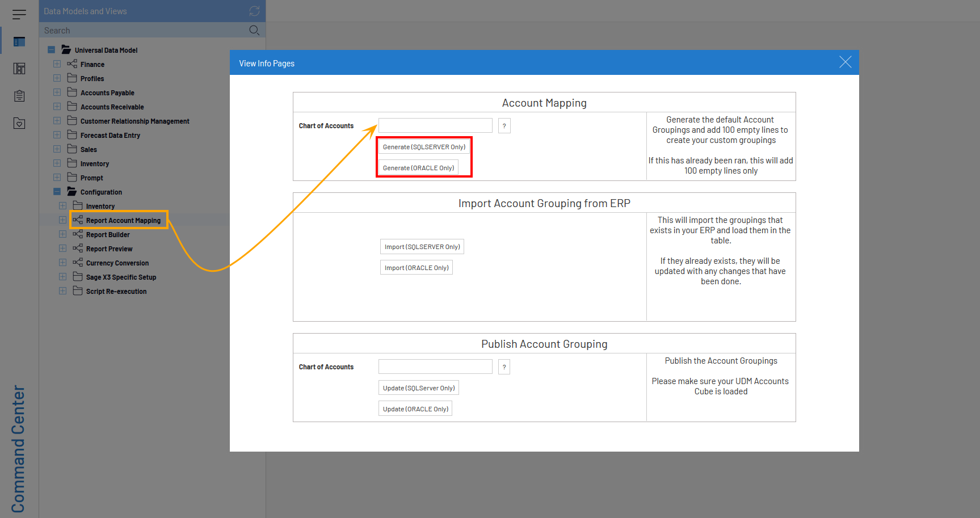Image resolution: width=980 pixels, height=518 pixels.
Task: Expand the Accounts Payable folder
Action: (57, 92)
